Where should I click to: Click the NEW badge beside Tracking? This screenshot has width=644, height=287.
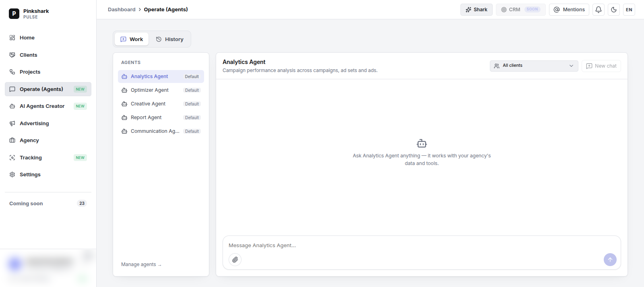click(80, 158)
